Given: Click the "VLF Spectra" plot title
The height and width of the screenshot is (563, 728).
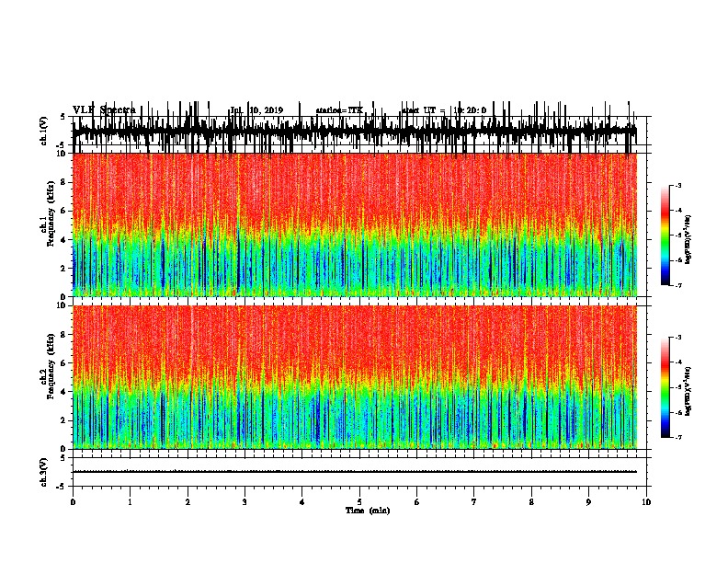Looking at the screenshot, I should (x=104, y=109).
